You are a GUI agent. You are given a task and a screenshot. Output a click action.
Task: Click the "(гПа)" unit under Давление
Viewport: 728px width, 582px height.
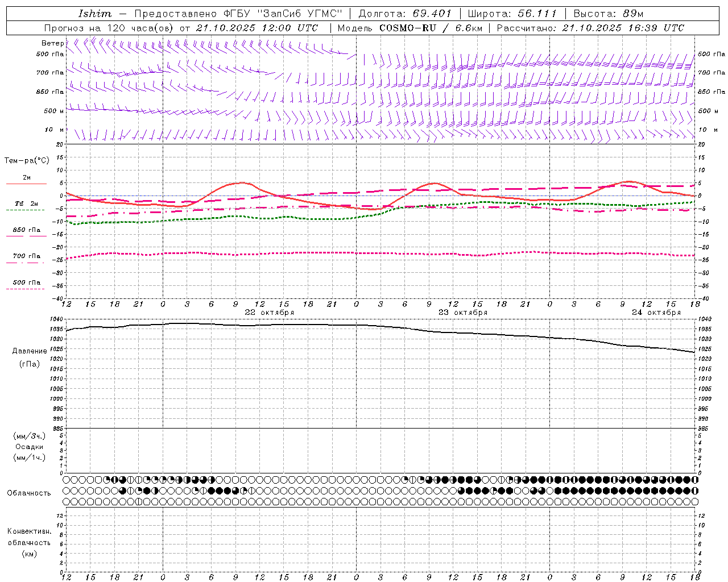coord(30,364)
